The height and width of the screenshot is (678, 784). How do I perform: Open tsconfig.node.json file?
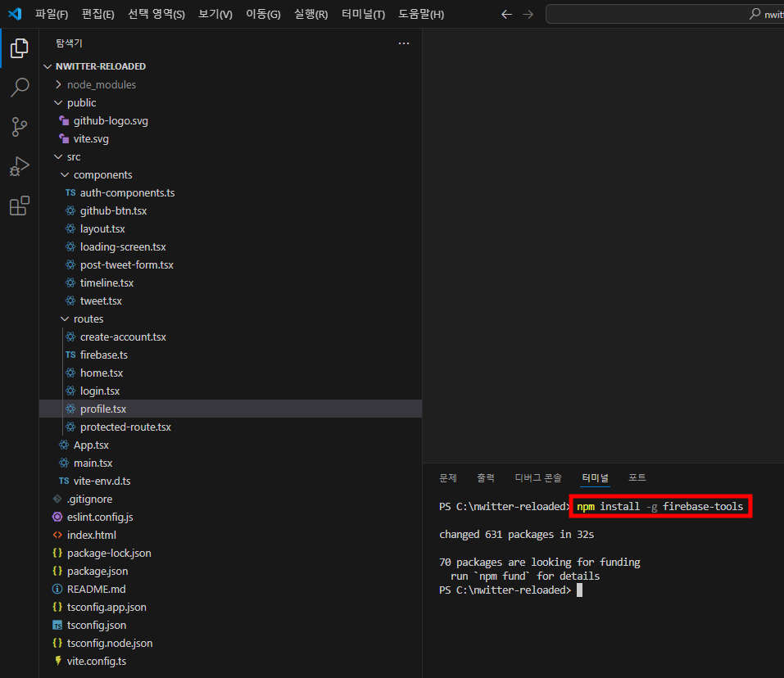pyautogui.click(x=230, y=643)
